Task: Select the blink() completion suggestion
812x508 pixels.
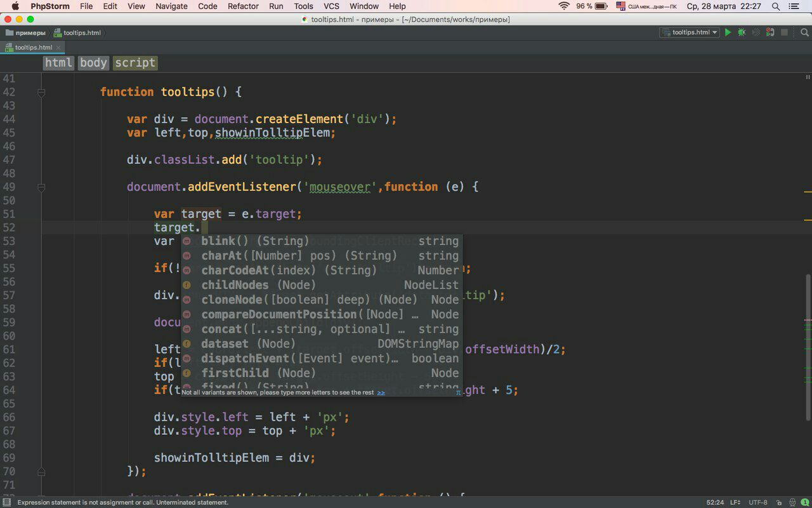Action: (x=321, y=241)
